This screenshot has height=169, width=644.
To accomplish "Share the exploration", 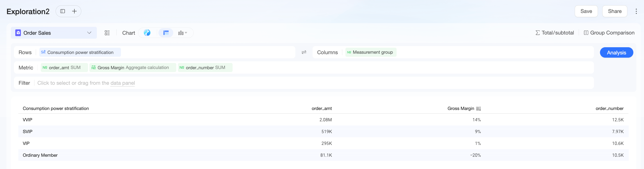I will point(615,11).
